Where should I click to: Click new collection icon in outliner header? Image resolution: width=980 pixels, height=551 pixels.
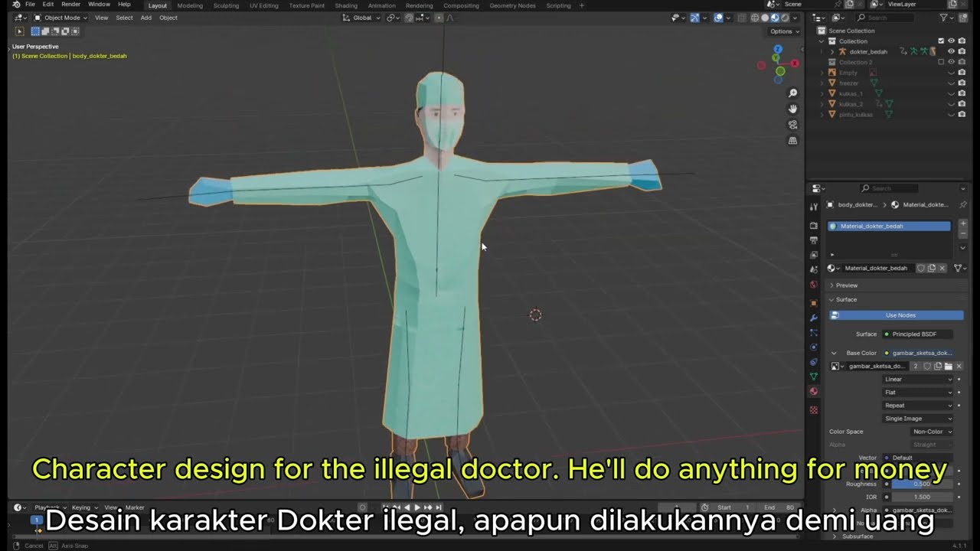pos(962,18)
